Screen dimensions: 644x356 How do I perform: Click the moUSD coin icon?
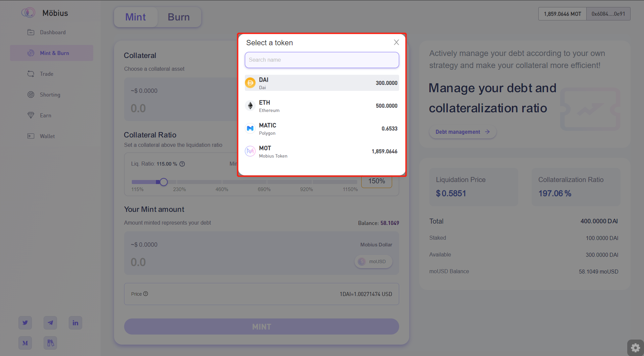coord(362,261)
